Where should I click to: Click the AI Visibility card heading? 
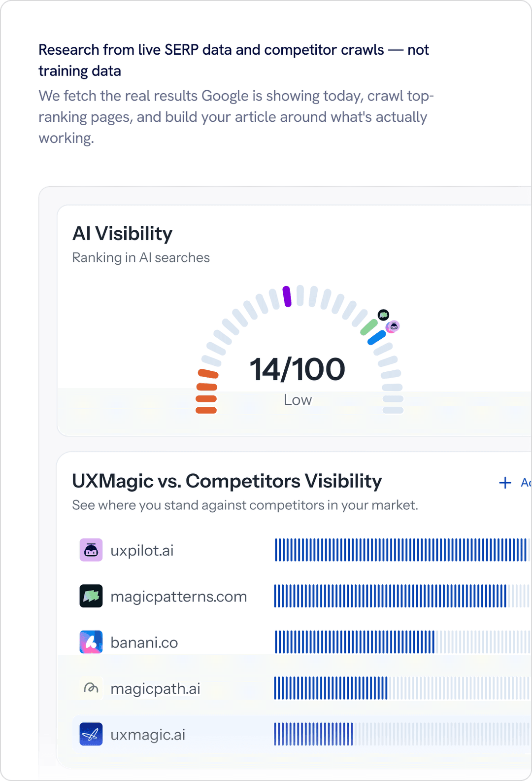pos(122,234)
